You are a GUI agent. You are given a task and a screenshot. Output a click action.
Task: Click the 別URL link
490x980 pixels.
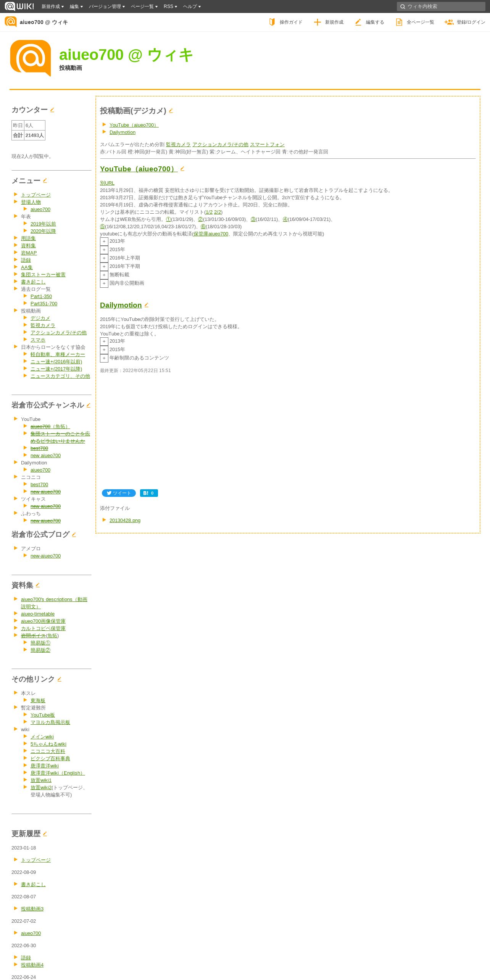107,183
